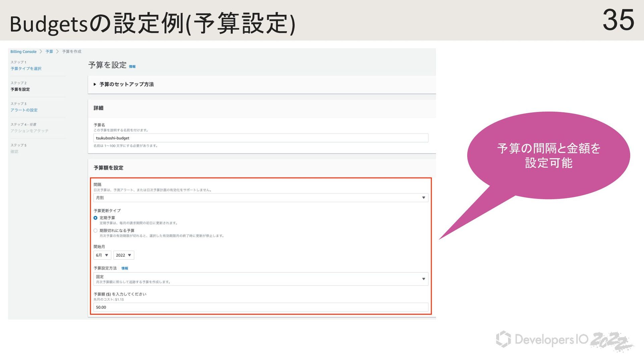Click the 先月のコスト: $1.13 text
Screen dimensions: 644x362
109,300
